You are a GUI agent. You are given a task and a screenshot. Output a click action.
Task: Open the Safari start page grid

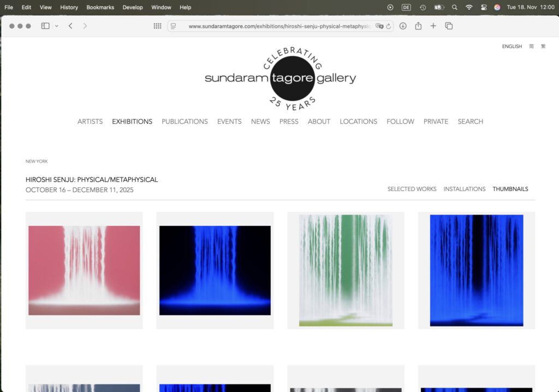click(157, 26)
